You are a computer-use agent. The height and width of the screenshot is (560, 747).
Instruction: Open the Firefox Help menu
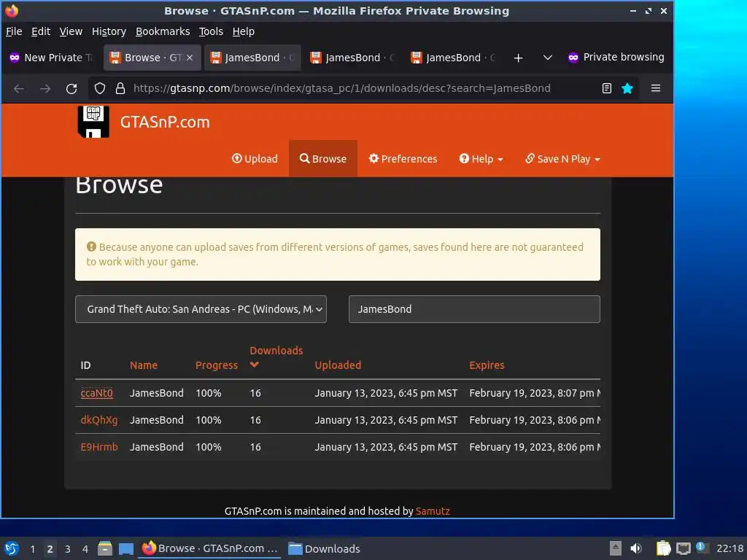click(x=244, y=31)
